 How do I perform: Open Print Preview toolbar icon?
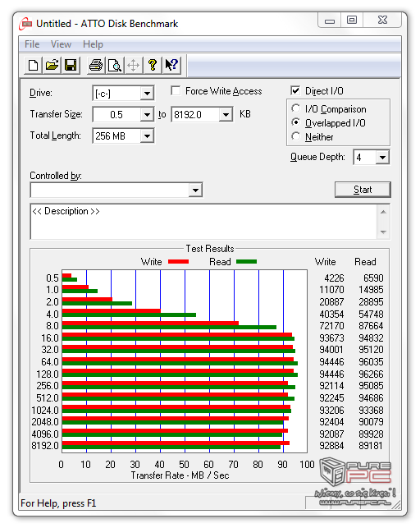[115, 65]
